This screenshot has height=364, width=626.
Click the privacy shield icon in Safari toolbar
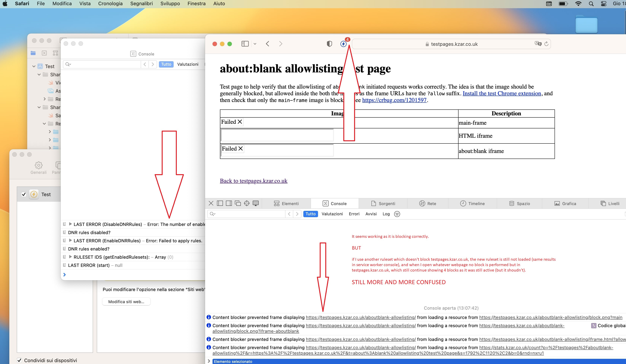click(329, 44)
